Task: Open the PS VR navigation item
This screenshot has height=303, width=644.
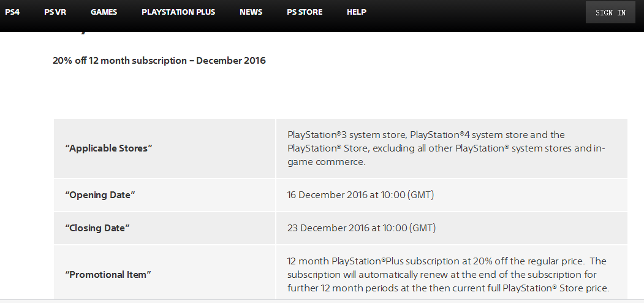Action: click(x=55, y=12)
